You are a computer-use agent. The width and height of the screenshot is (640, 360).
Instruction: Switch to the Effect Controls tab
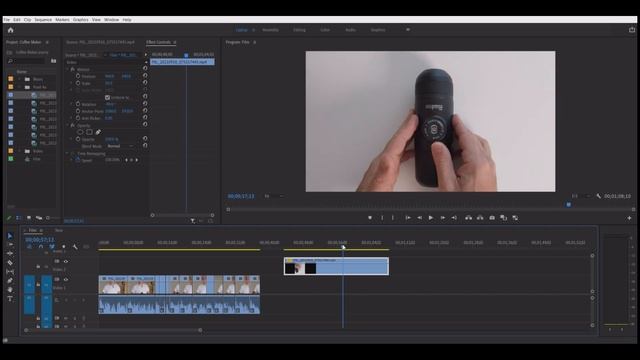pos(158,42)
